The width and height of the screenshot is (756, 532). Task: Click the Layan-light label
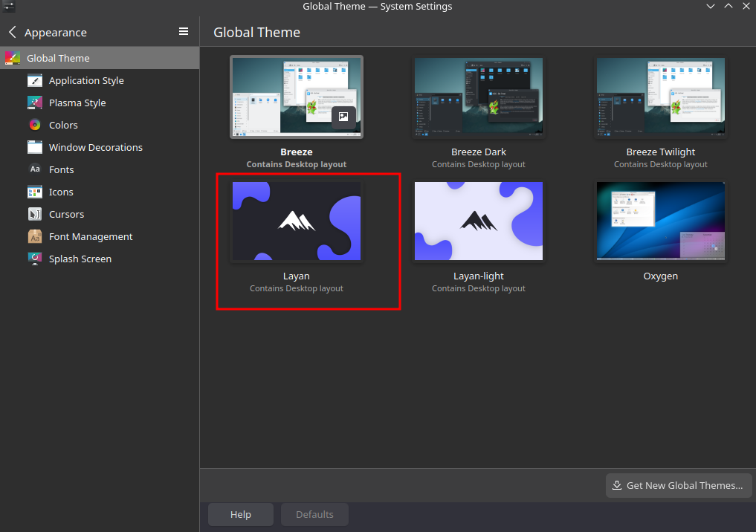coord(478,276)
